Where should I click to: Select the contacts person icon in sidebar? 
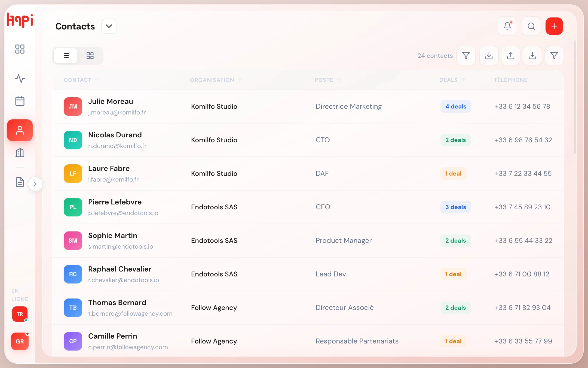[x=20, y=130]
